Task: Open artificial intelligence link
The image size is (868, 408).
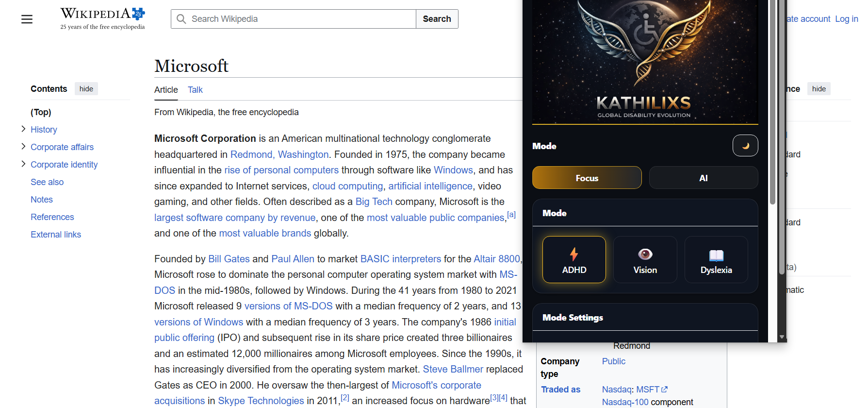Action: [430, 186]
